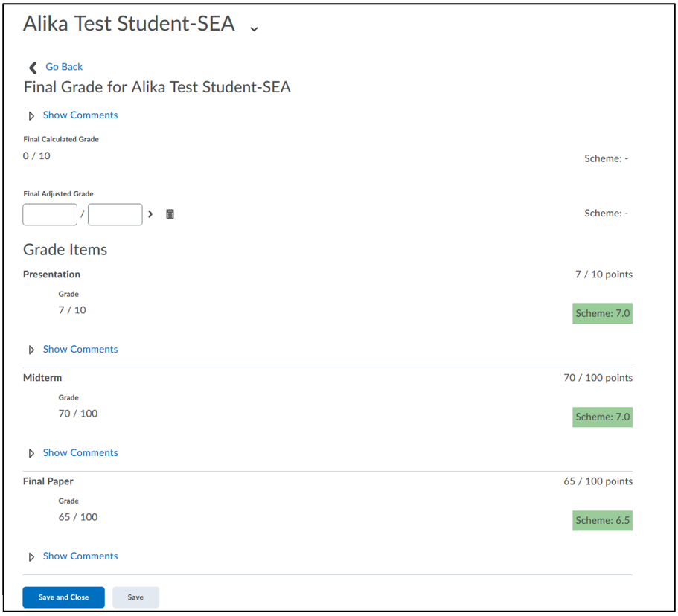Expand the top Show Comments triangle
The height and width of the screenshot is (616, 678).
pos(31,116)
